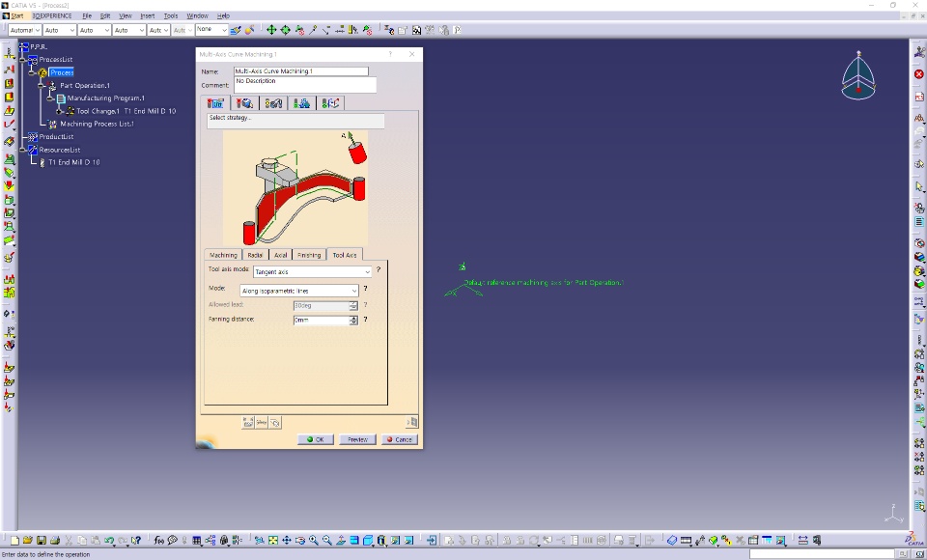The height and width of the screenshot is (560, 927).
Task: Open the 3DEXPERIENCE menu
Action: point(52,16)
